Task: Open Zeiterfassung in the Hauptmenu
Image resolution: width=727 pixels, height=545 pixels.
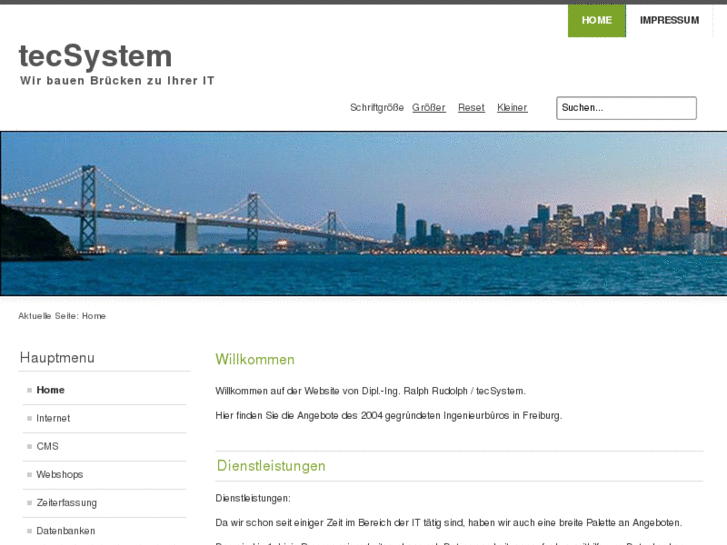Action: pyautogui.click(x=67, y=503)
